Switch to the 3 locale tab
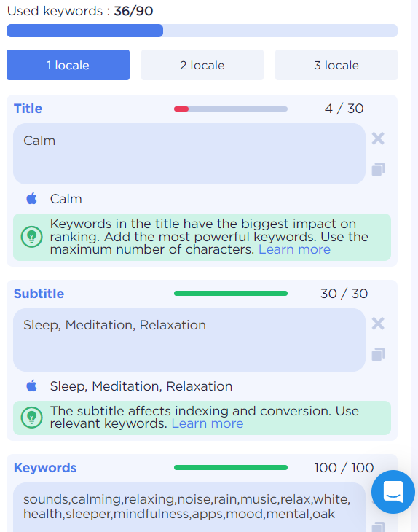This screenshot has width=418, height=532. coord(336,65)
